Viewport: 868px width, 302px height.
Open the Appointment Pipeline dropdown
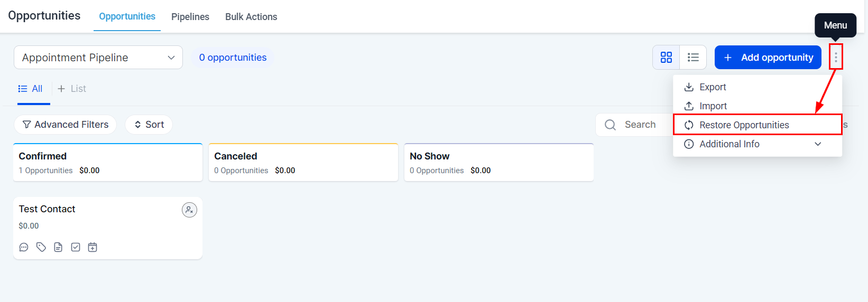(98, 58)
